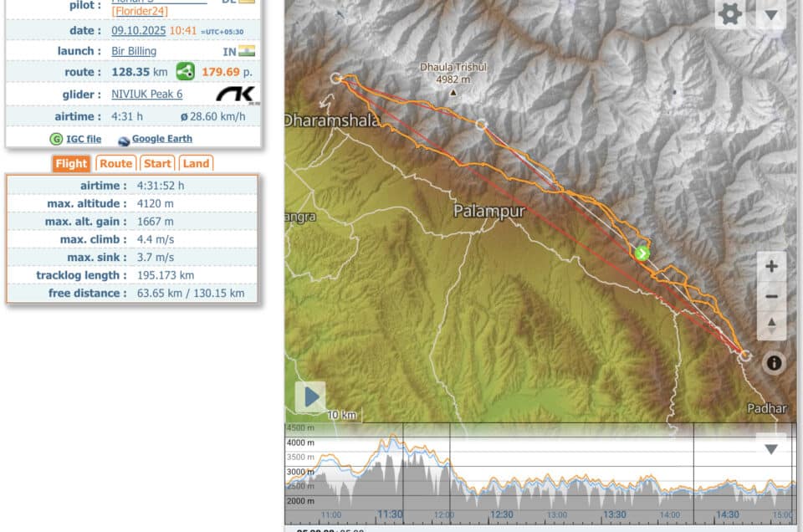This screenshot has height=532, width=803.
Task: Switch to the Start tab
Action: pos(157,164)
